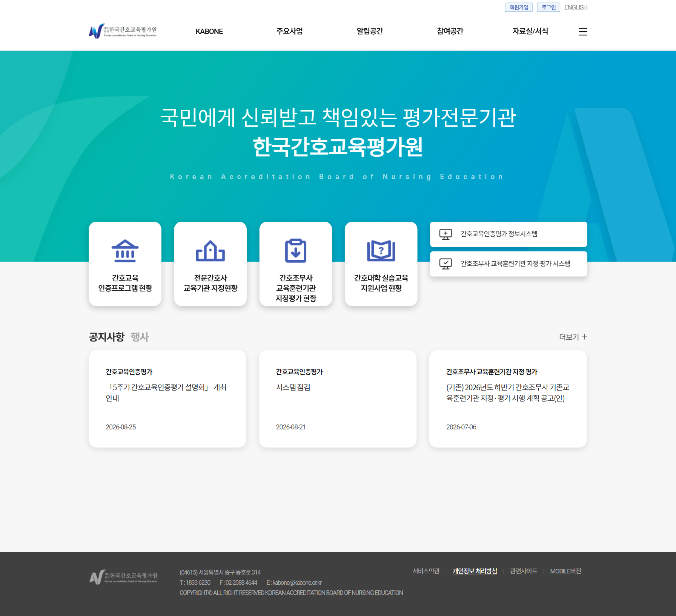Open the 자료실/서식 menu
The image size is (676, 616).
530,31
